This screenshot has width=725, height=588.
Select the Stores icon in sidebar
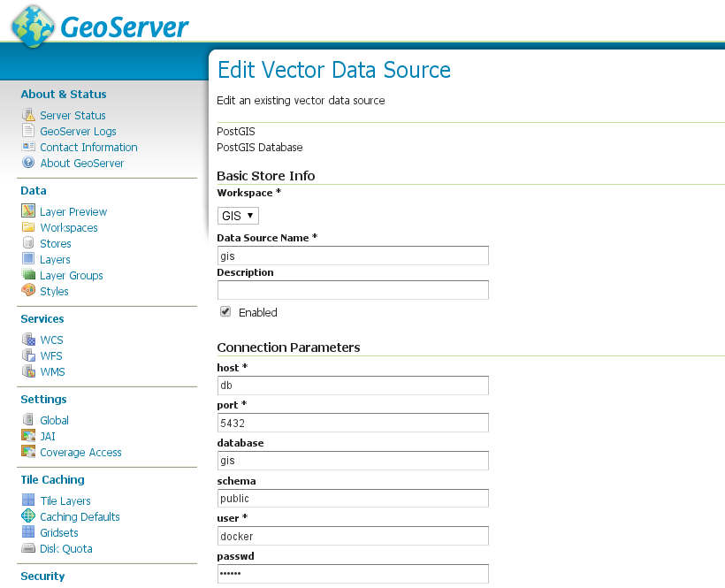coord(27,243)
